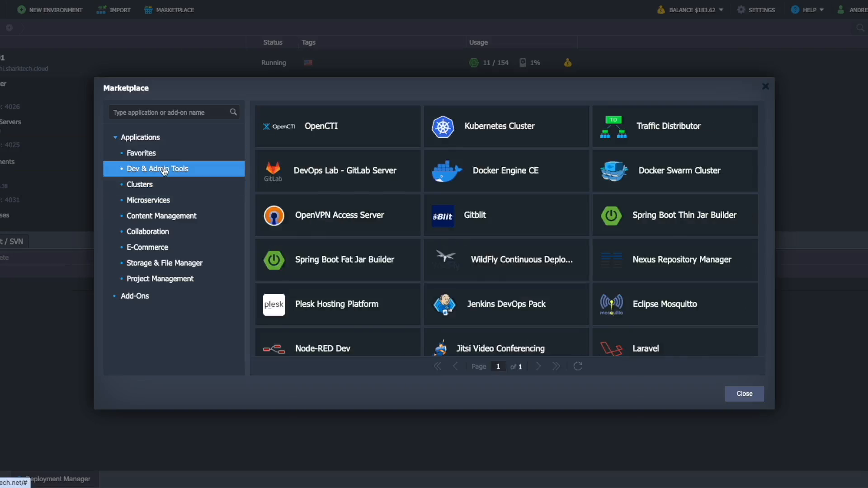
Task: Open the user account menu
Action: pyautogui.click(x=852, y=10)
